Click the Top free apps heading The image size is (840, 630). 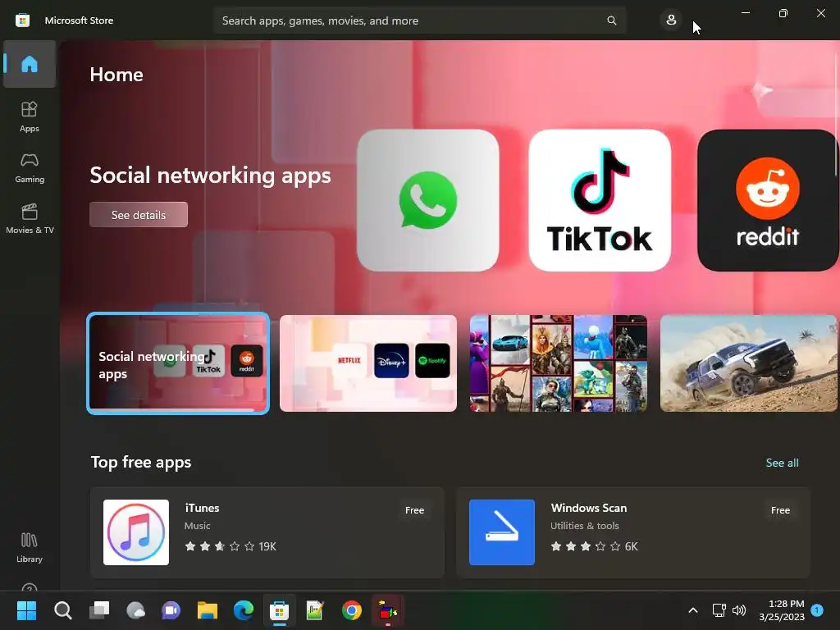tap(141, 462)
